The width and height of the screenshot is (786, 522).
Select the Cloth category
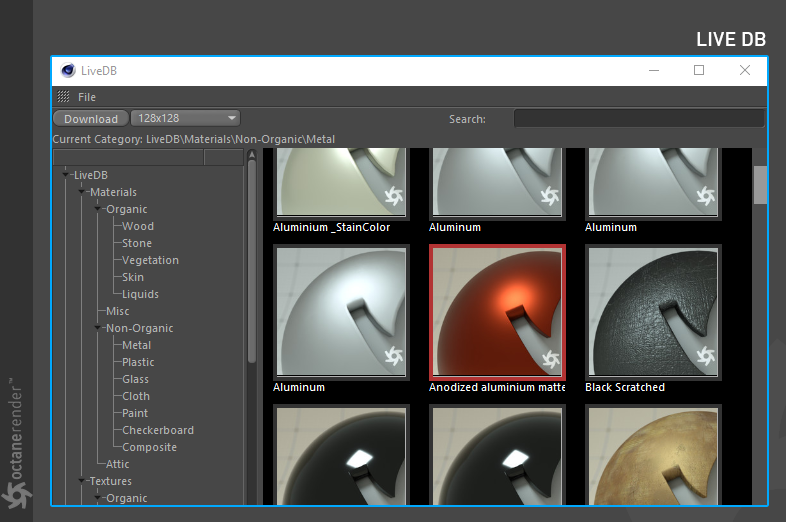(x=136, y=396)
